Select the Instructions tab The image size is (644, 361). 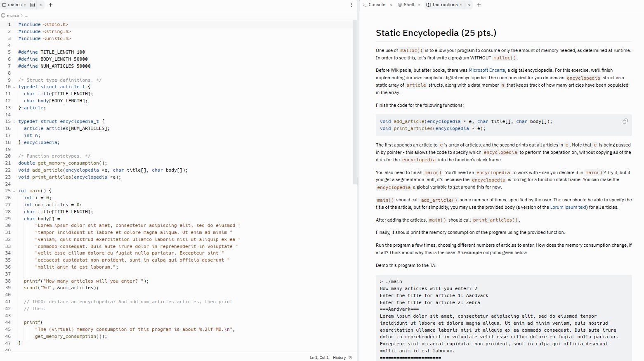click(x=445, y=5)
